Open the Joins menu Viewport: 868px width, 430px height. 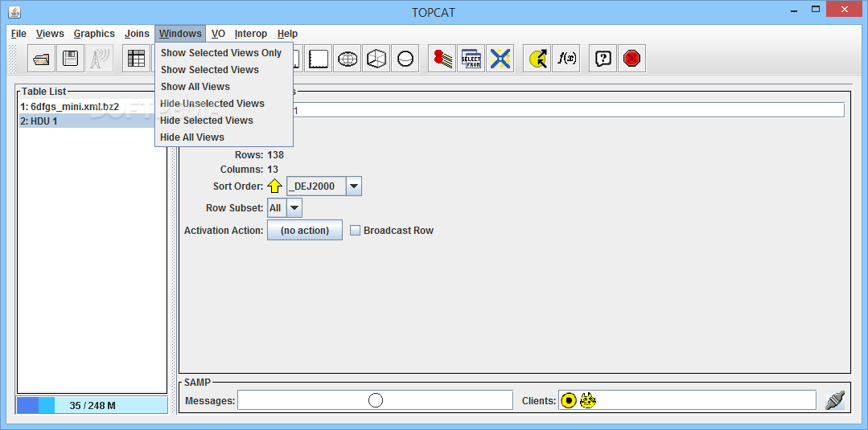(137, 34)
